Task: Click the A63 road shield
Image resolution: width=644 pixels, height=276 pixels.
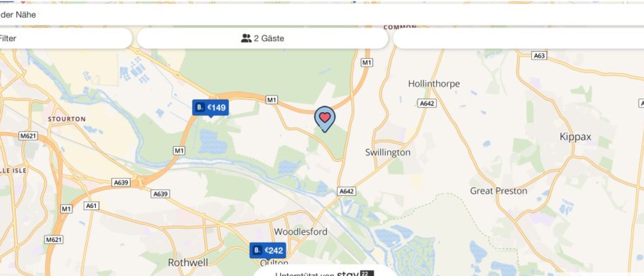Action: [539, 56]
